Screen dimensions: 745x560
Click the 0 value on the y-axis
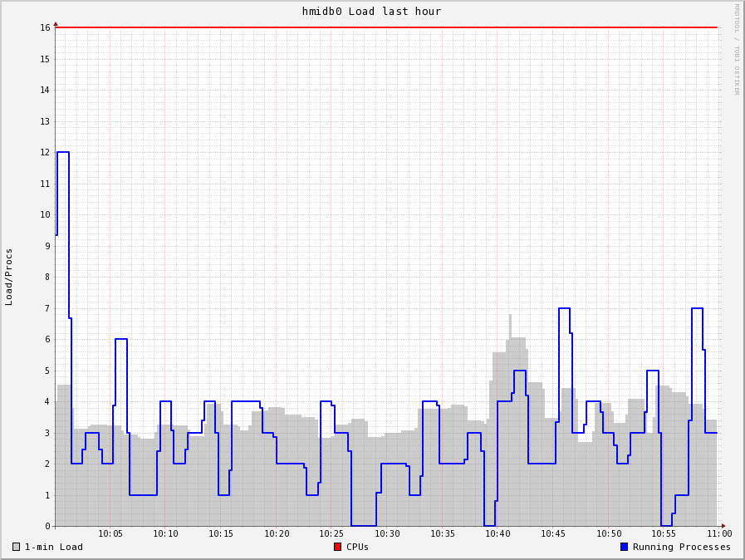coord(47,526)
